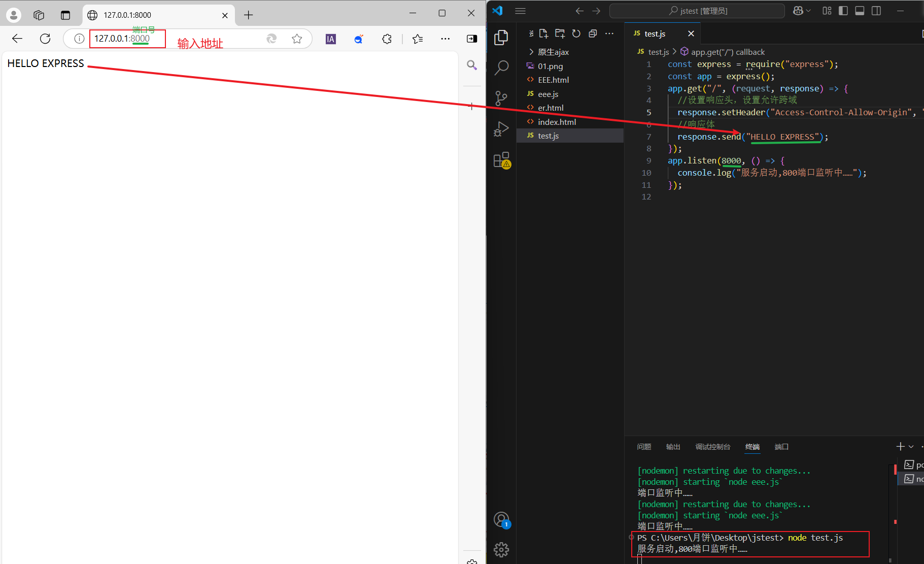Click the jstest command center search

697,11
